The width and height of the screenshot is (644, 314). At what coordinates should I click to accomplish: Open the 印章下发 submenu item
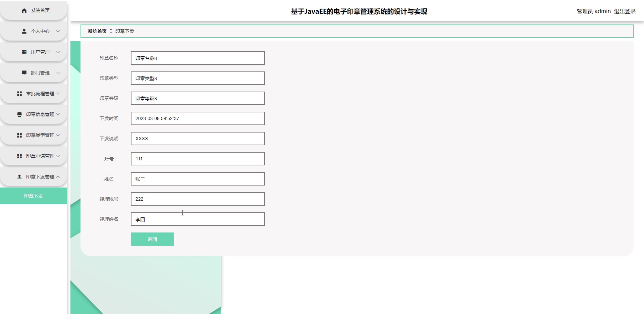(x=34, y=196)
